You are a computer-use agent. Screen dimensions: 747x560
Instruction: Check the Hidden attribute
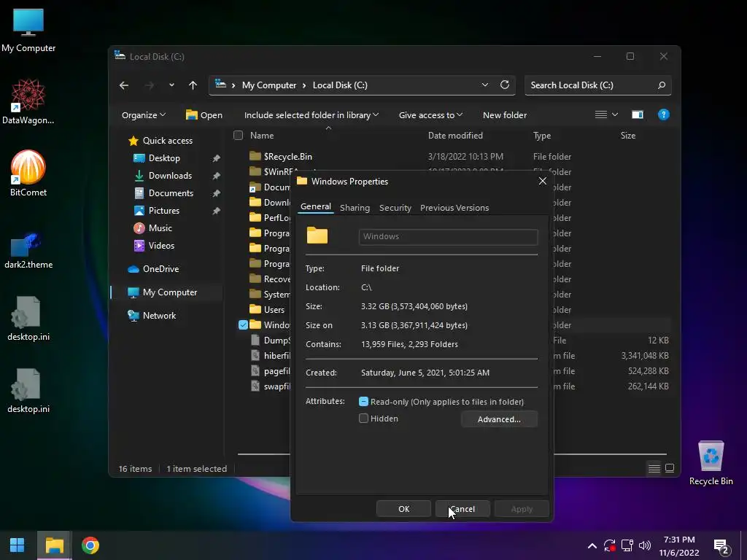click(363, 419)
